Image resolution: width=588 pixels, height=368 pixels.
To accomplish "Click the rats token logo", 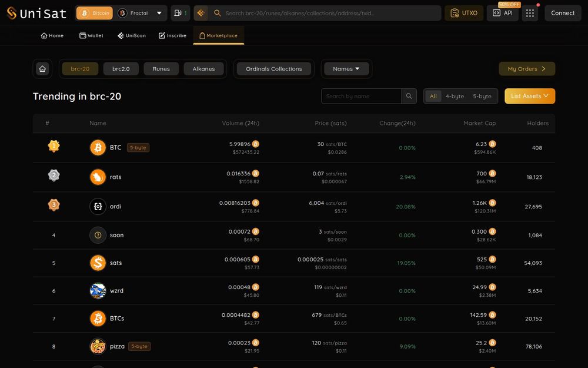I will (98, 177).
